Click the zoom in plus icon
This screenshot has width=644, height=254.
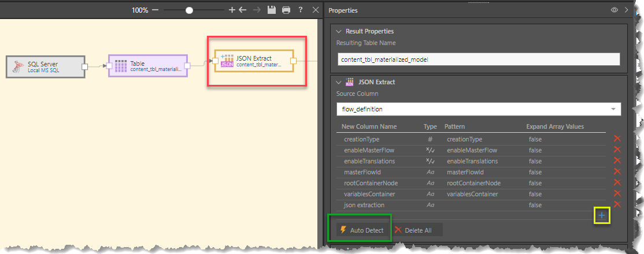click(232, 10)
